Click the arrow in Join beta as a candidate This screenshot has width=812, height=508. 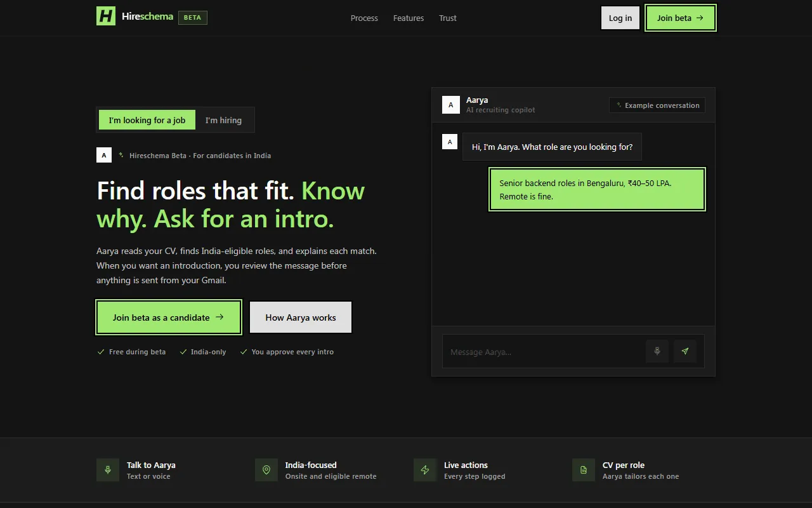(219, 317)
